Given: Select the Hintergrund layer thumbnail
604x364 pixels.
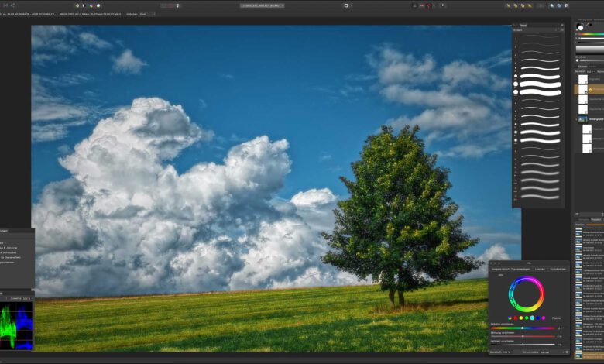Looking at the screenshot, I should pyautogui.click(x=583, y=119).
